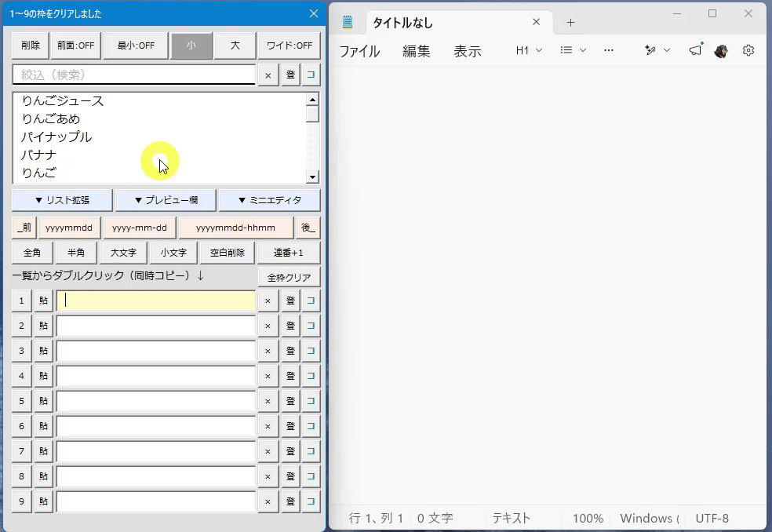The width and height of the screenshot is (772, 532).
Task: Click the yyyymmdd date format button
Action: [69, 228]
